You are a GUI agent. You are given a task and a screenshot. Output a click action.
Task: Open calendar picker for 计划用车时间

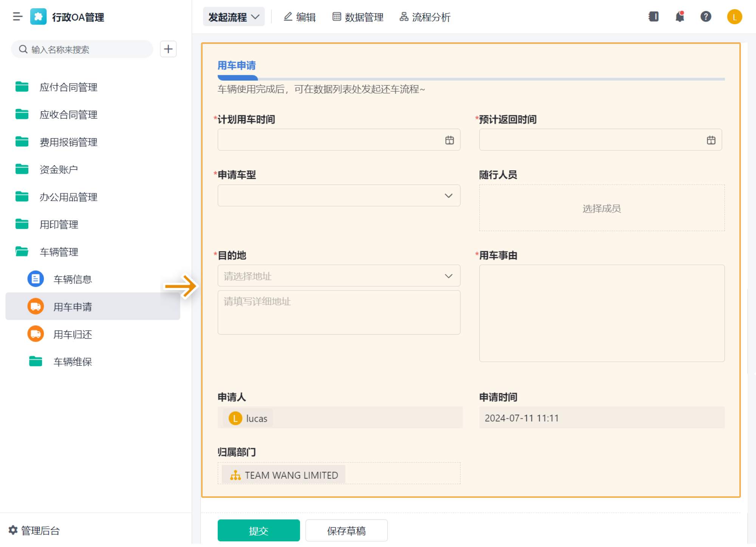449,140
